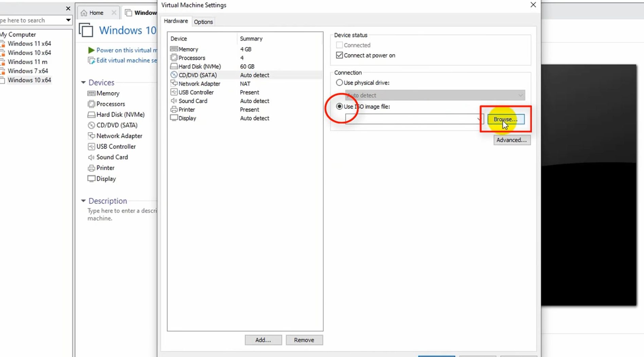Click Sound Card speaker icon in the Settings list

(174, 101)
